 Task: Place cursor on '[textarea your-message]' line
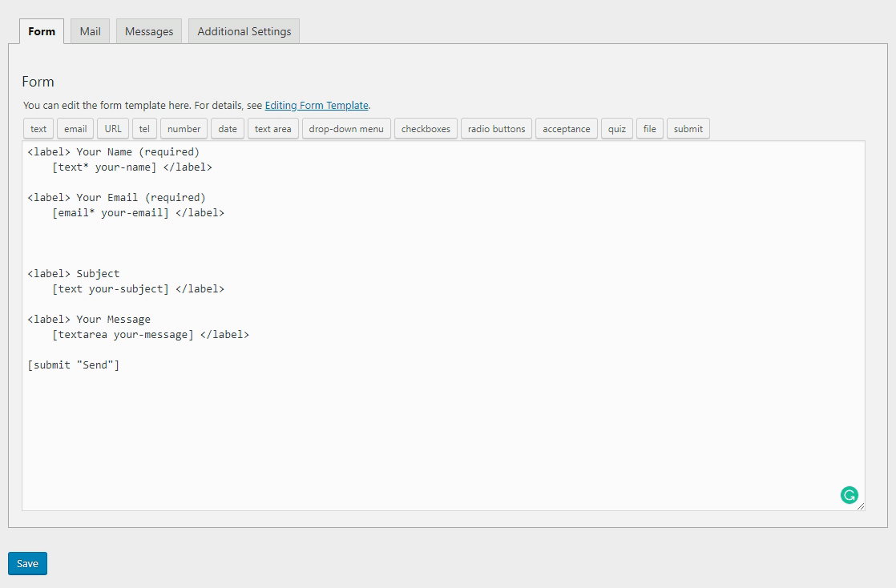point(151,334)
